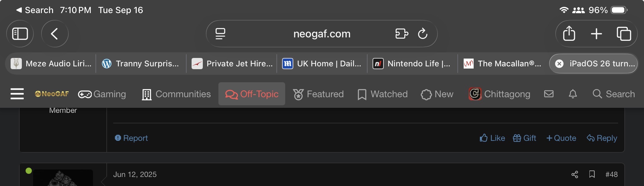Go back with the browser back arrow
Viewport: 644px width, 186px height.
(x=55, y=34)
